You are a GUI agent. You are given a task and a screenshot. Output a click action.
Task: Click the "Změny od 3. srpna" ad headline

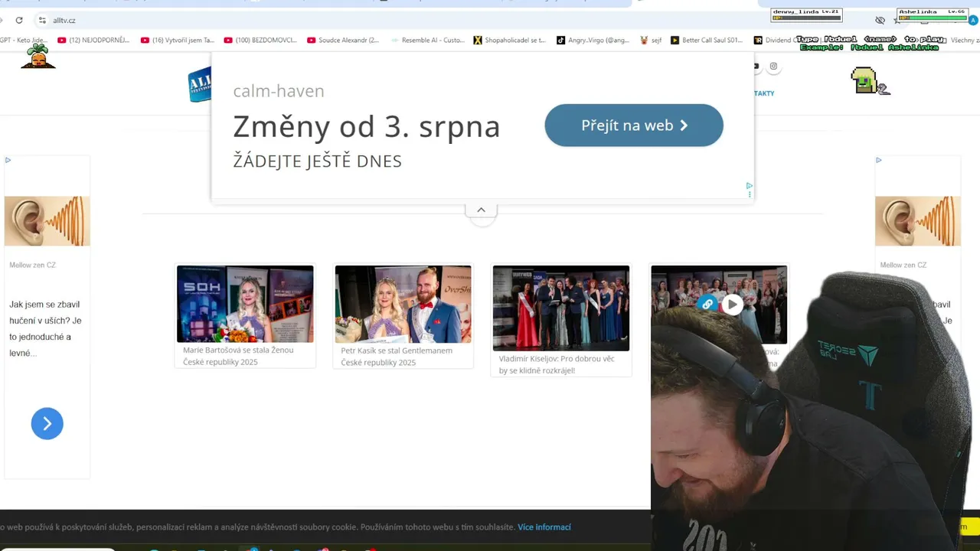[x=367, y=126]
